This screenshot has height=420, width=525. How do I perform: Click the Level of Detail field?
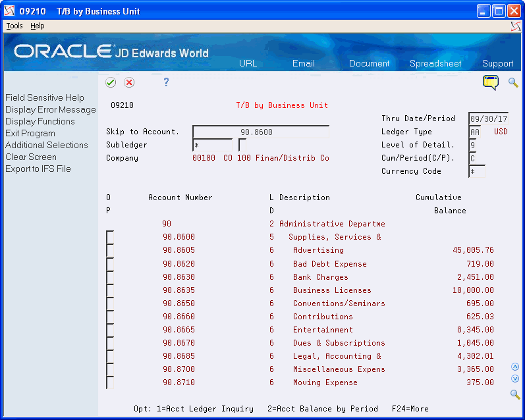click(472, 145)
